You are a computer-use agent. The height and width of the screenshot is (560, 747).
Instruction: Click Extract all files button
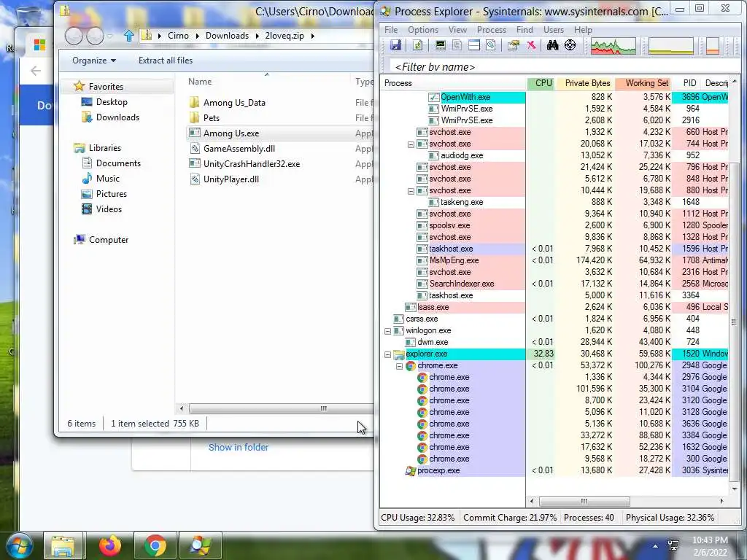coord(166,61)
